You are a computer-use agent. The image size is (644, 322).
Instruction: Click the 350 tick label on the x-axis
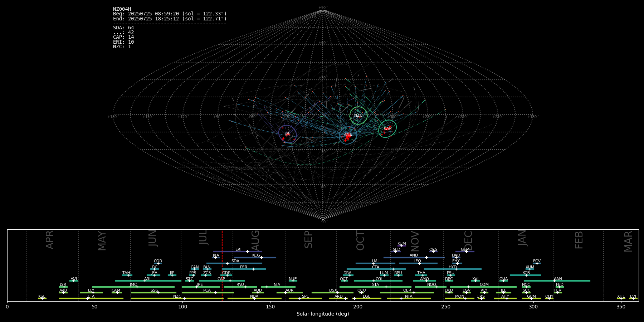[x=621, y=307]
